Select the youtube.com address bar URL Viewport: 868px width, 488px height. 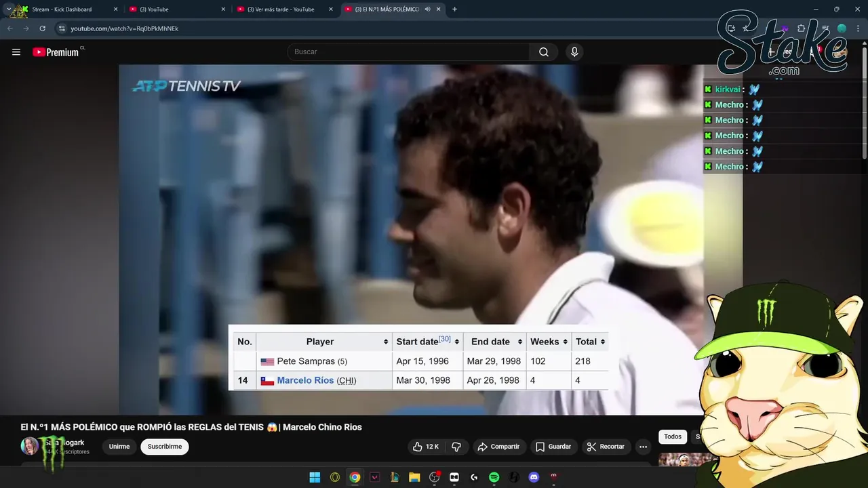[124, 28]
